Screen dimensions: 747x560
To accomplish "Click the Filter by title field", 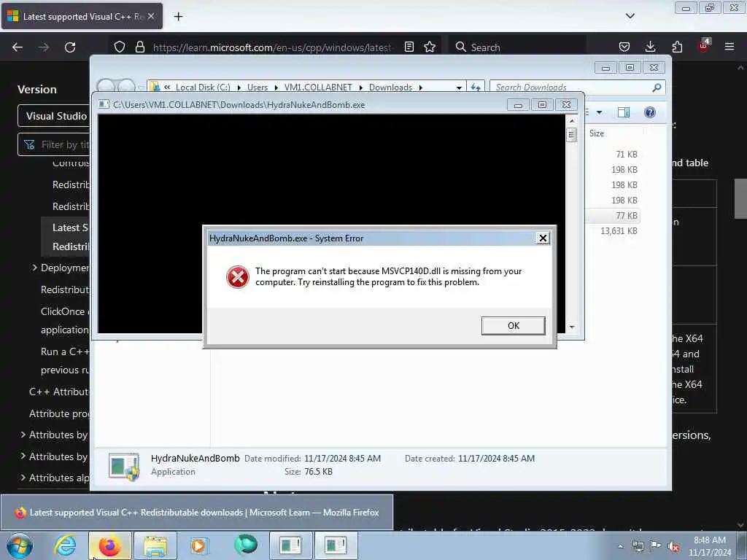I will click(53, 144).
